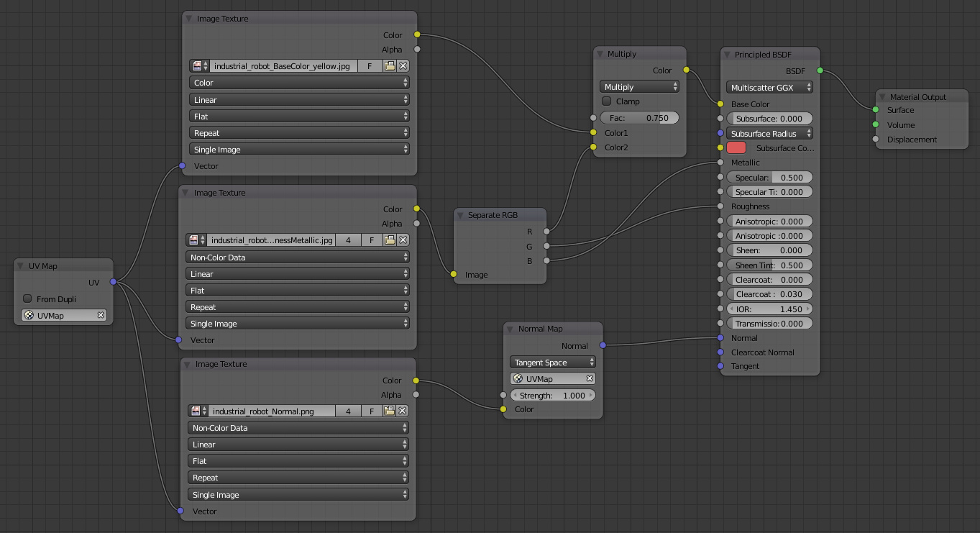The height and width of the screenshot is (533, 980).
Task: Click UV output socket on UV Map node
Action: click(x=113, y=283)
